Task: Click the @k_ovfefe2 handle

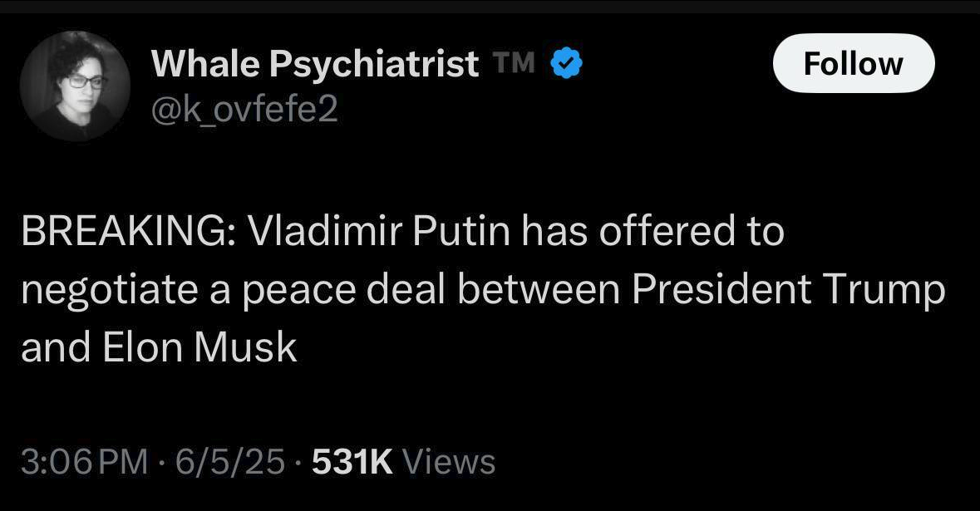Action: (244, 110)
